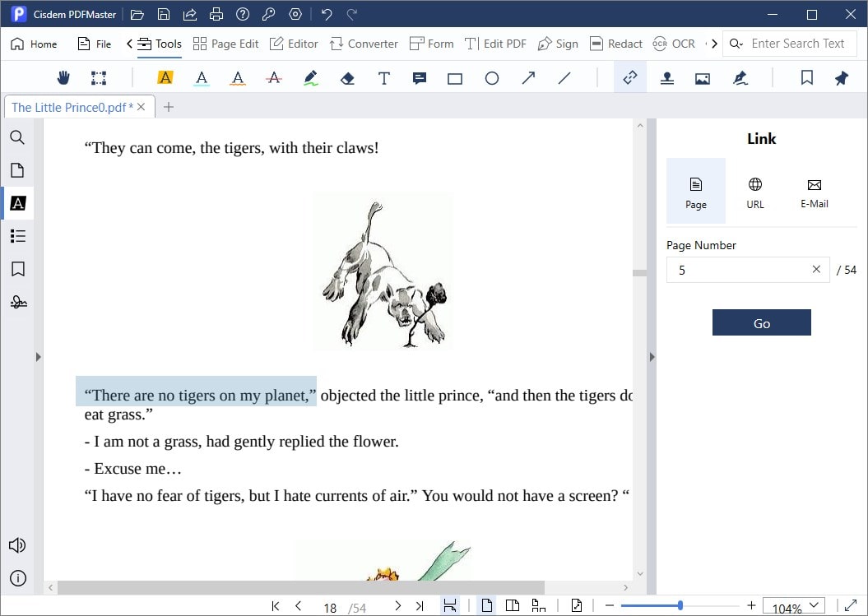Jump to the first page

tap(276, 606)
